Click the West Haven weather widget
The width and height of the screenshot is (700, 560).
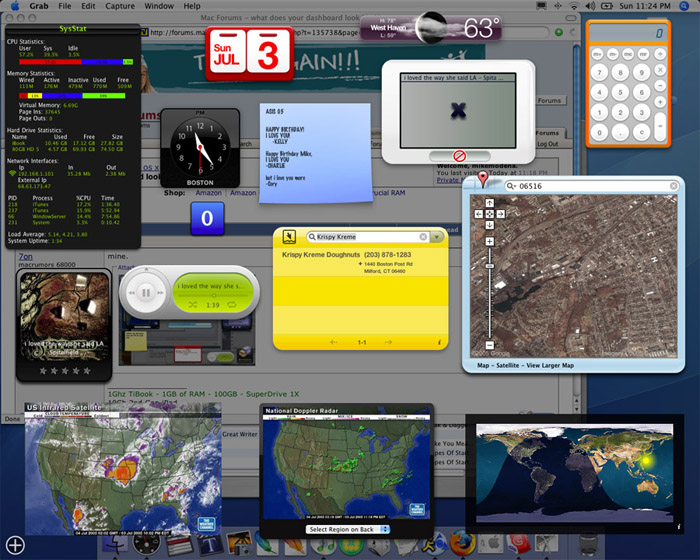(x=430, y=28)
